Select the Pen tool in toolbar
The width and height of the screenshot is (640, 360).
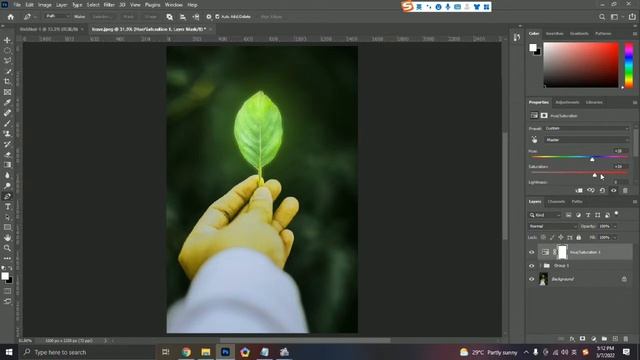7,196
